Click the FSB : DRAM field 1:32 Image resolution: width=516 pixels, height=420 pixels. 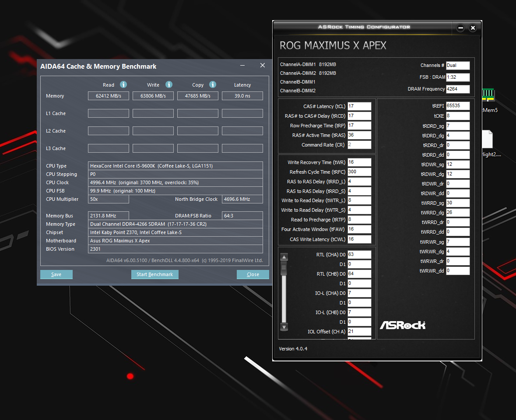tap(458, 77)
